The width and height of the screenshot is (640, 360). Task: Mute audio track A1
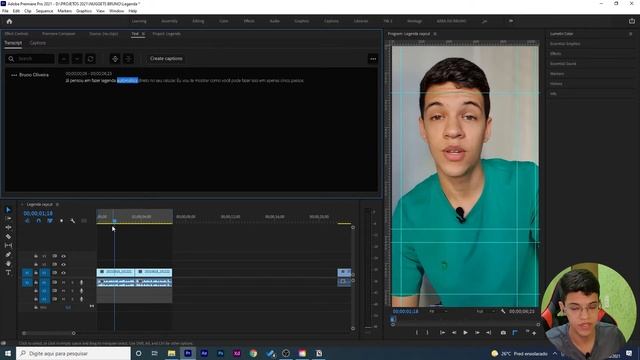tap(63, 282)
